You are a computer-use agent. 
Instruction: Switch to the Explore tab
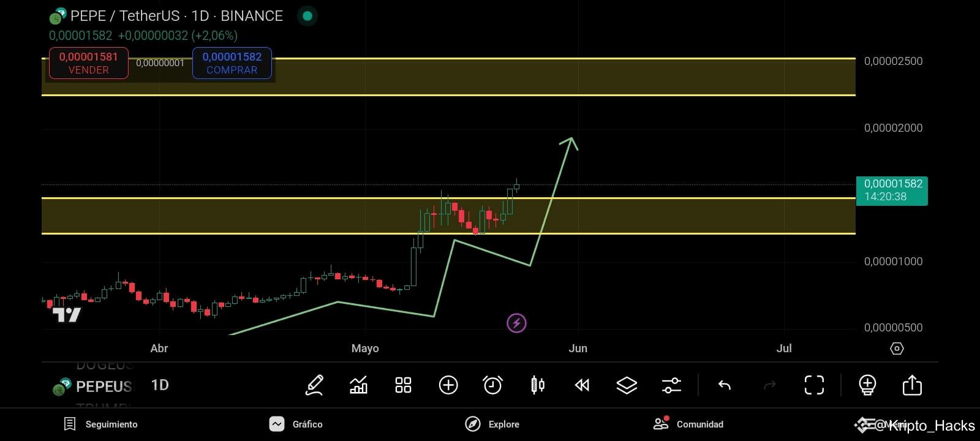pos(492,424)
